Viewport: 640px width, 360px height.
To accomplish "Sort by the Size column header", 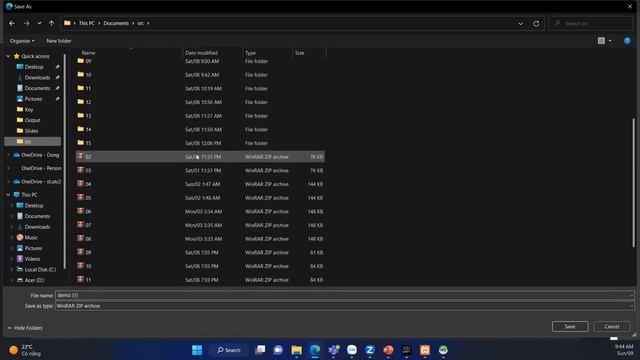I will pos(300,53).
